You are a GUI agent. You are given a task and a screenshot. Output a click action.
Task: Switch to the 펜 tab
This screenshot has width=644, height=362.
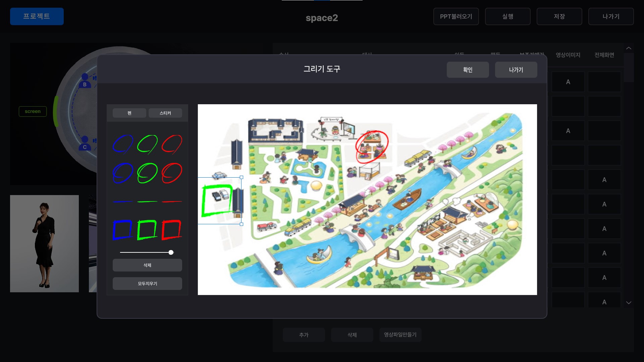click(x=129, y=113)
